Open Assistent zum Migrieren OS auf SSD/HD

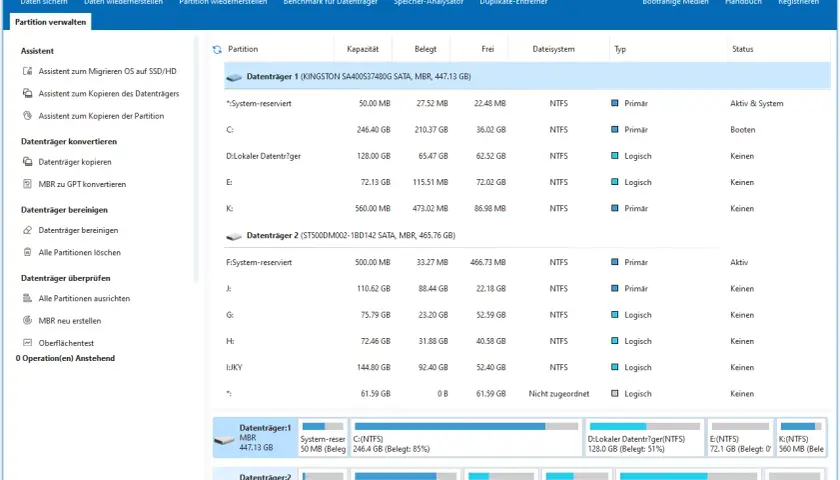107,71
